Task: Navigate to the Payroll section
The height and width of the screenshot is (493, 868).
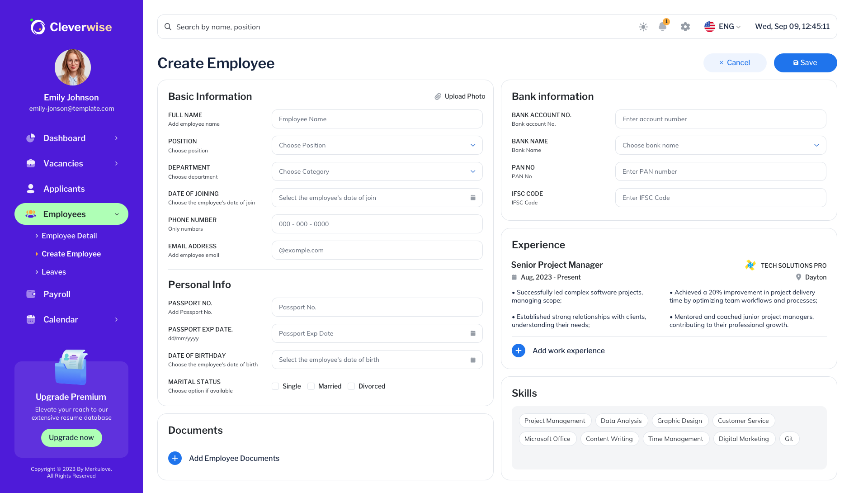Action: [x=57, y=294]
